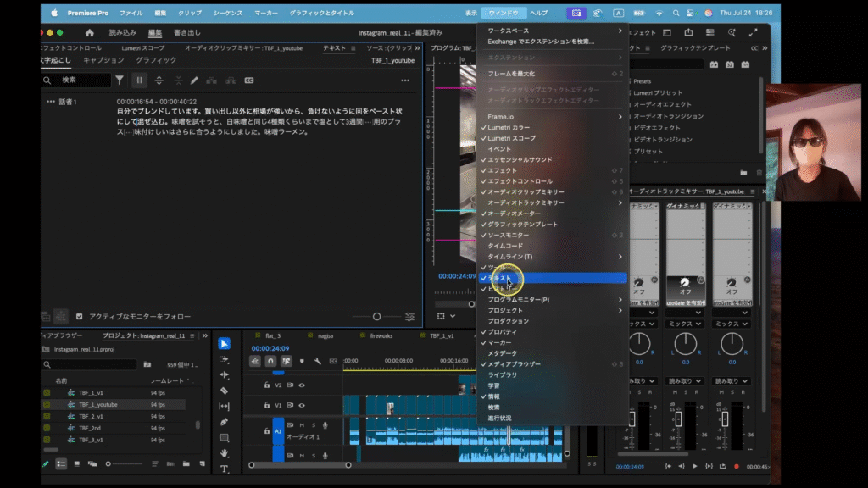
Task: Create captions with the CC icon
Action: click(x=249, y=80)
